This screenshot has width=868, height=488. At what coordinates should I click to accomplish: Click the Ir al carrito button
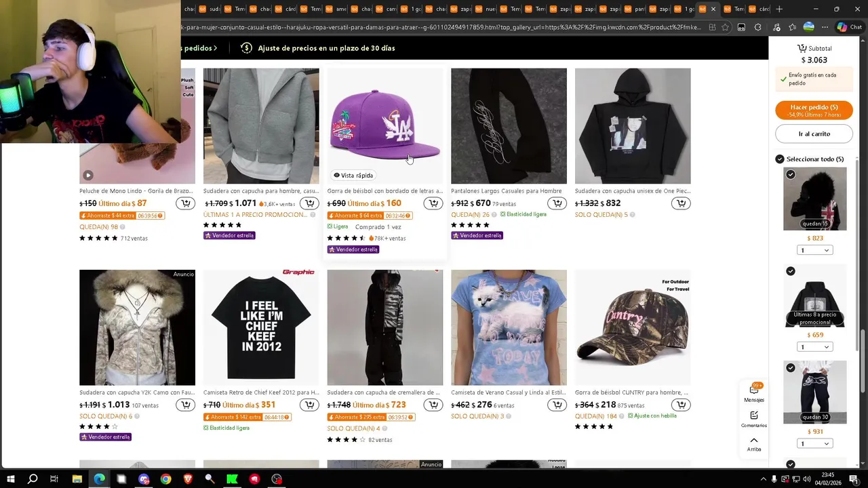tap(814, 134)
